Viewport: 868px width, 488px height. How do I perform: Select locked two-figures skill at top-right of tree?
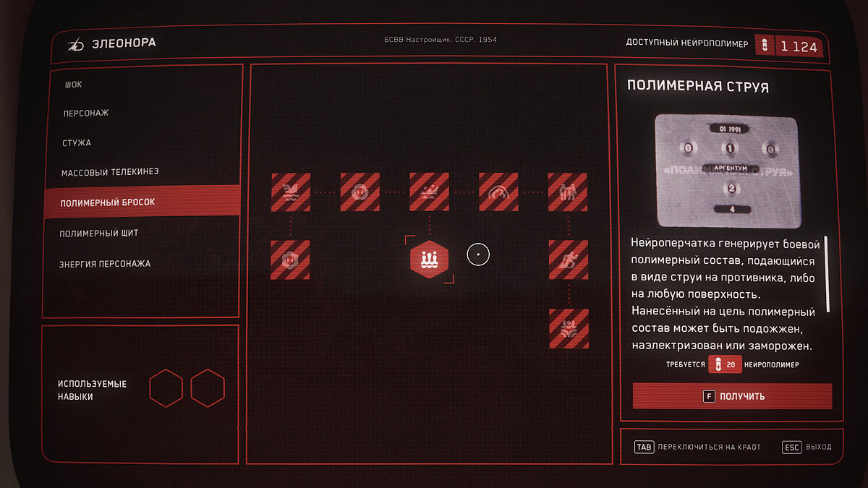[x=568, y=192]
